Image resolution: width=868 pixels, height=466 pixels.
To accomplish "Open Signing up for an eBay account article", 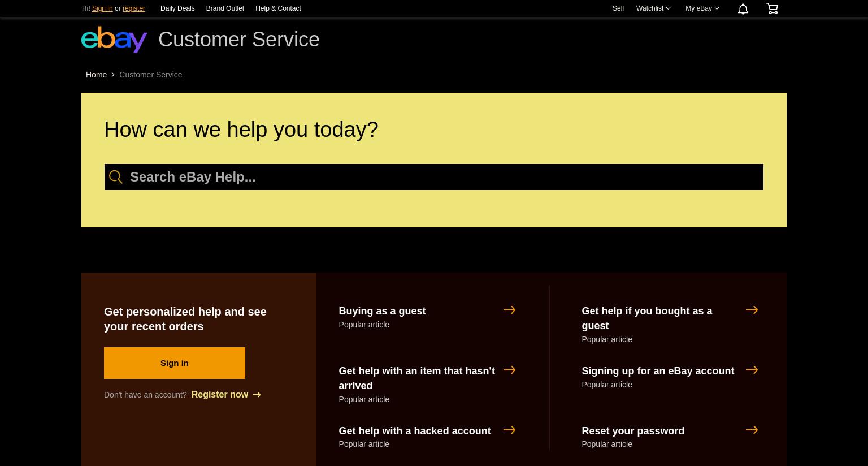I will coord(658,371).
